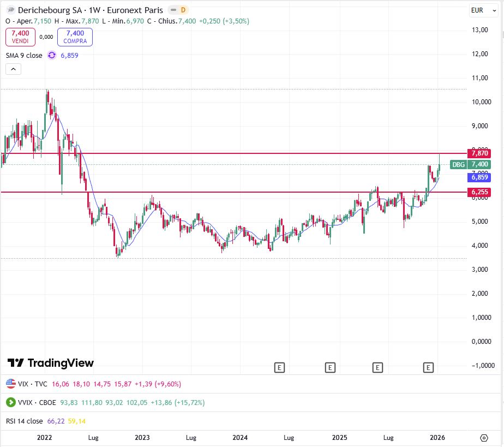Click the TradingView logo

(51, 363)
